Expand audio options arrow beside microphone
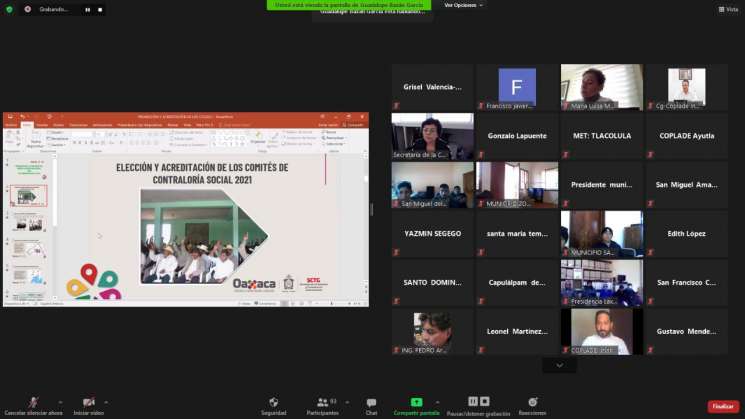The image size is (745, 419). 60,402
